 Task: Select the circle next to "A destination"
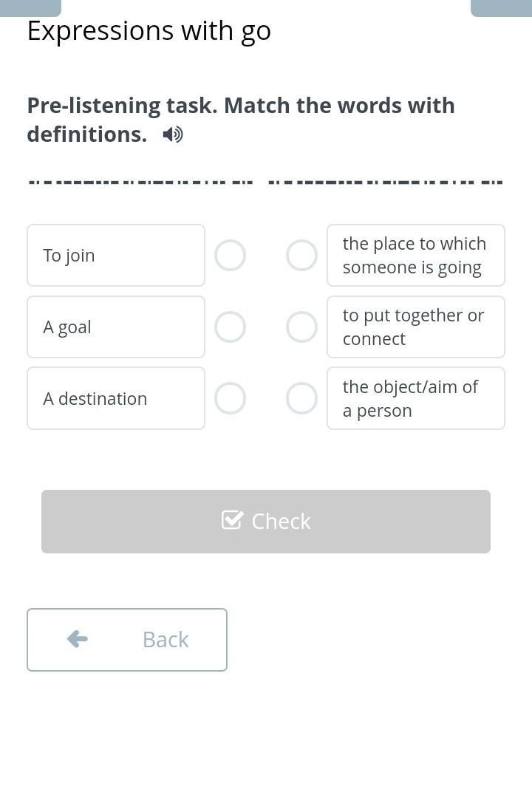click(230, 399)
